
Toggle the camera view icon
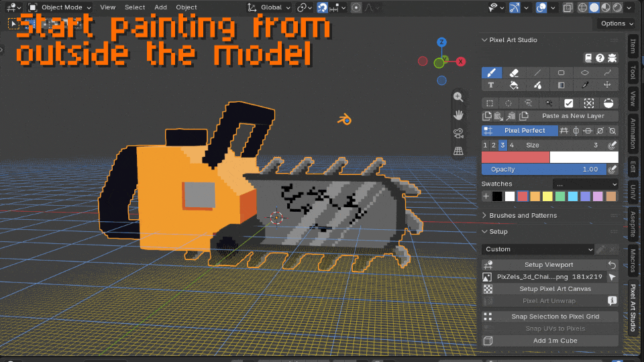(x=458, y=133)
